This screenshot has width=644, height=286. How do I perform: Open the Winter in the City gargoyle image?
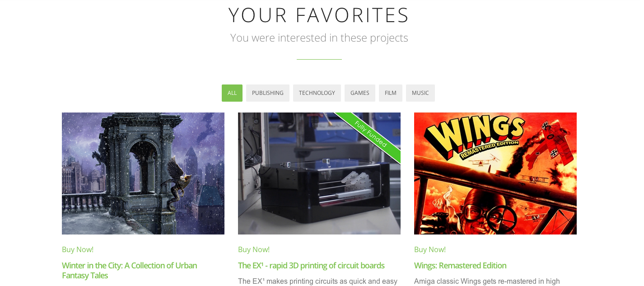[x=143, y=173]
